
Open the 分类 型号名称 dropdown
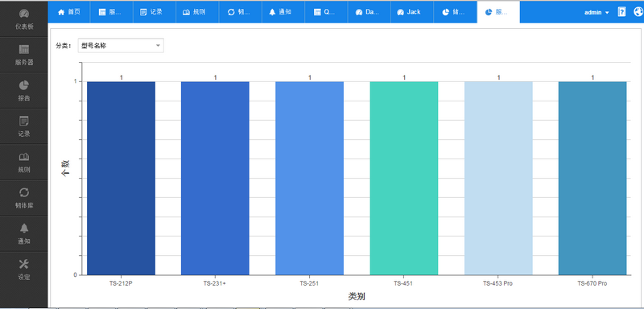tap(121, 46)
